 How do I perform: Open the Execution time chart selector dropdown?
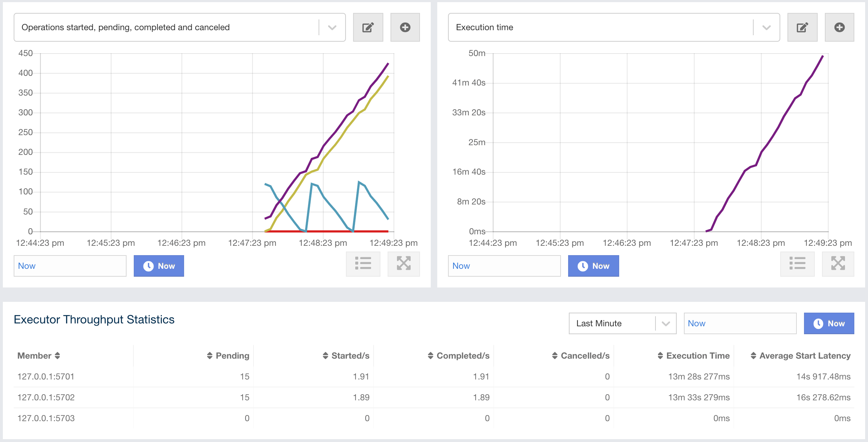pyautogui.click(x=767, y=27)
